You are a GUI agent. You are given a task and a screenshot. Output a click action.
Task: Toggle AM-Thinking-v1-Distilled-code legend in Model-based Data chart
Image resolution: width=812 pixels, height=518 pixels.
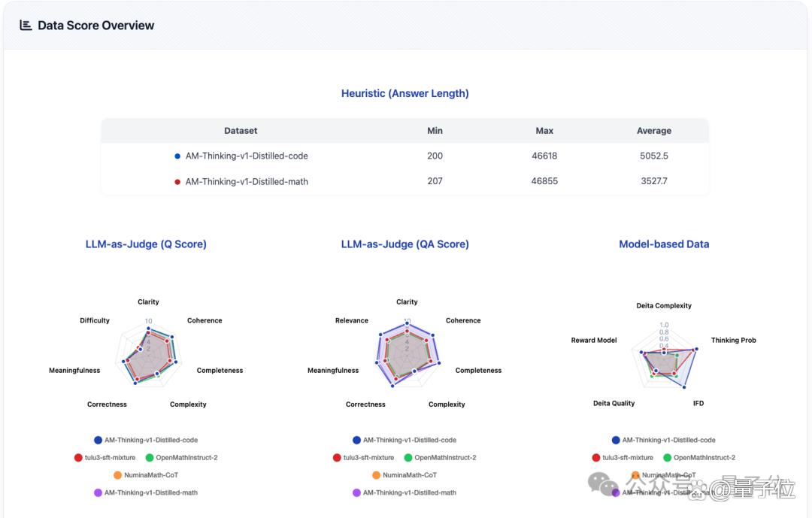click(664, 441)
